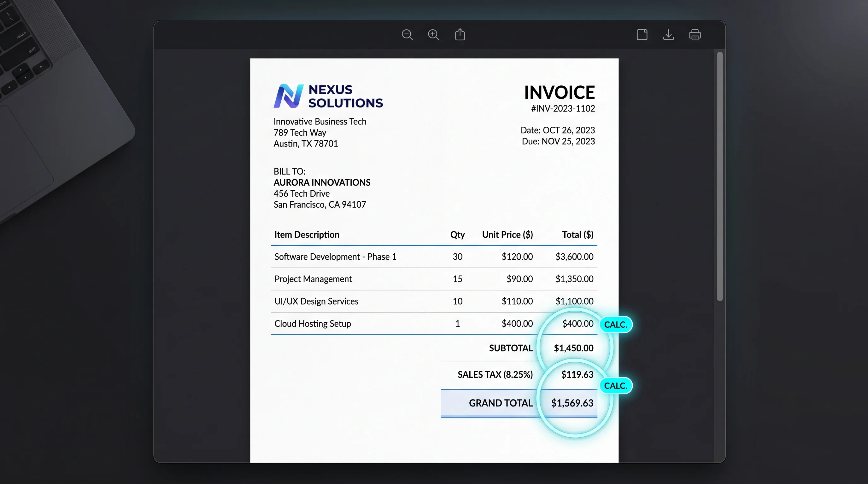Click the Qty column header
868x484 pixels.
(458, 235)
